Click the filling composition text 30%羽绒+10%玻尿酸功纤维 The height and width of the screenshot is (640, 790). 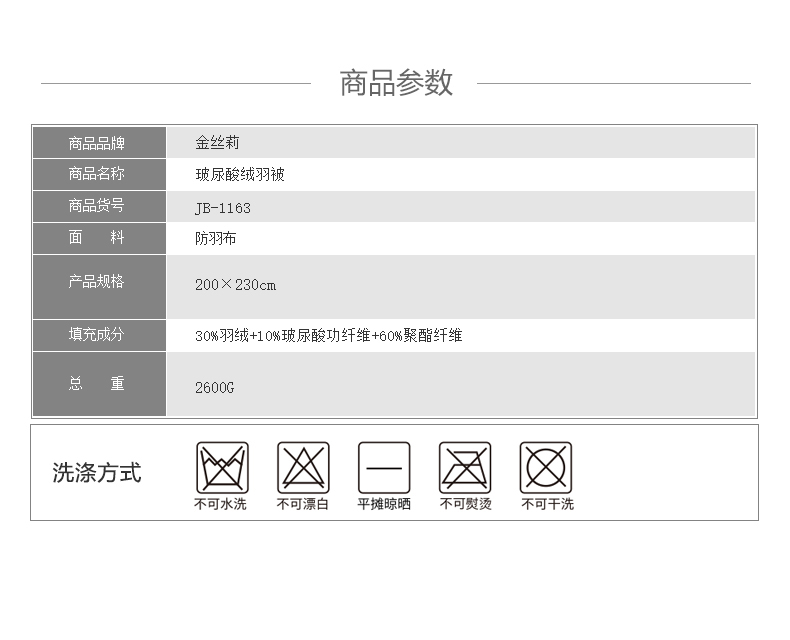(283, 336)
